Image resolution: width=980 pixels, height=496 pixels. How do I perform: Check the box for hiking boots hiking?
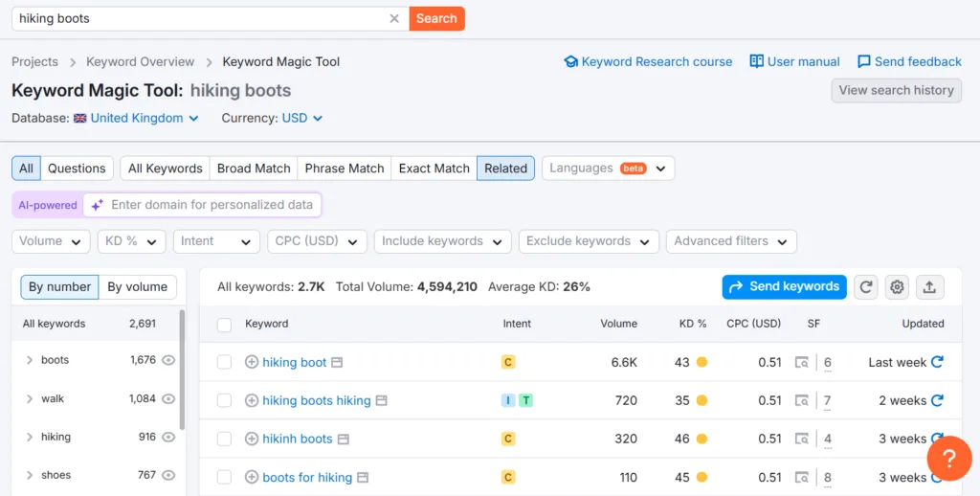point(224,401)
